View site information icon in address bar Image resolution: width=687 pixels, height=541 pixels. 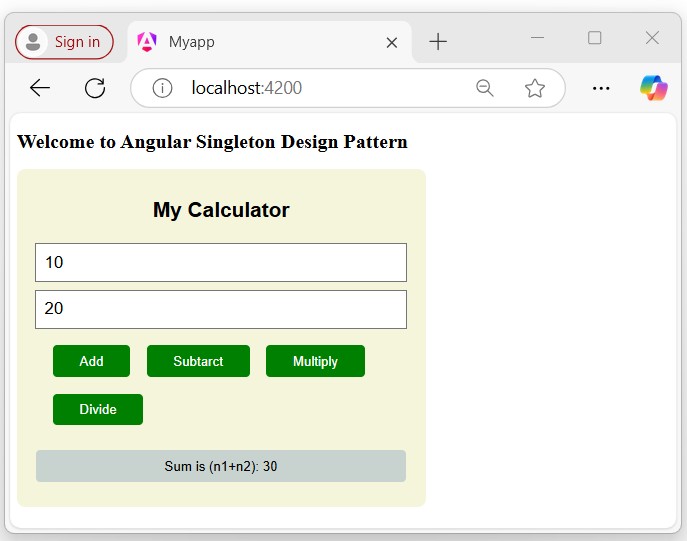[162, 88]
